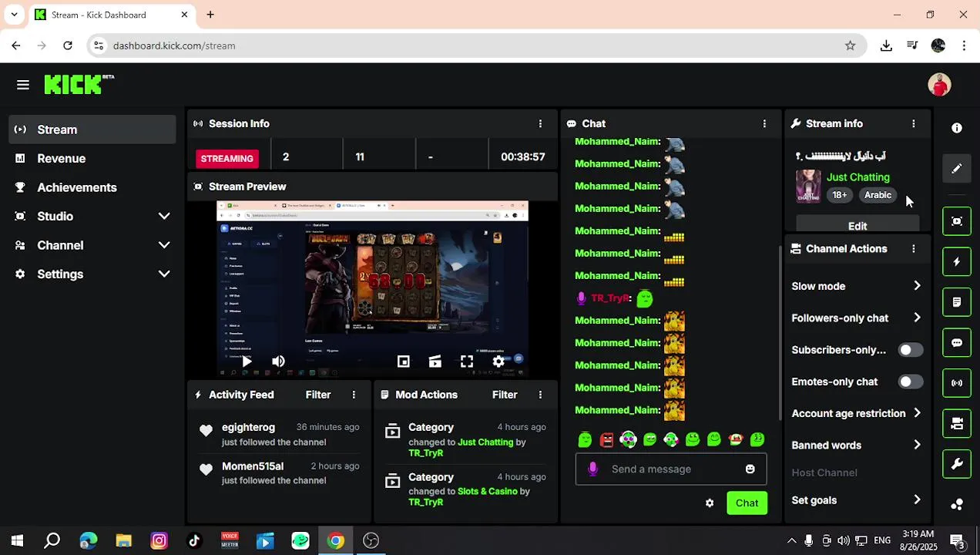
Task: Open Followers-only chat options
Action: coord(857,318)
